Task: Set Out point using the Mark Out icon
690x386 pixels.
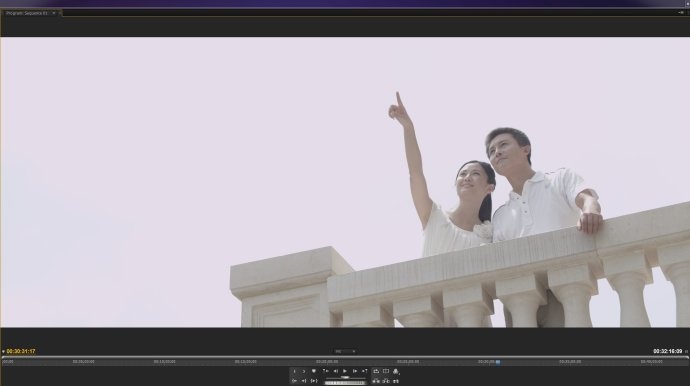Action: click(x=304, y=371)
